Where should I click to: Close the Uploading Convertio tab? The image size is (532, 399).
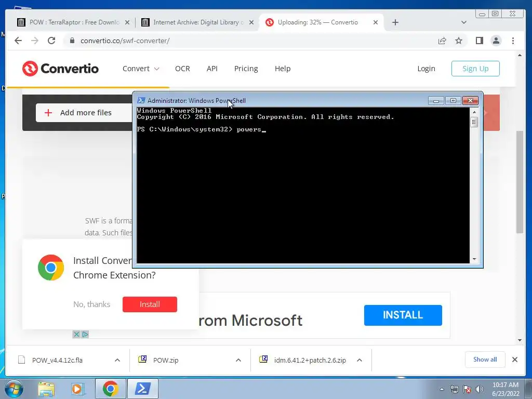376,22
